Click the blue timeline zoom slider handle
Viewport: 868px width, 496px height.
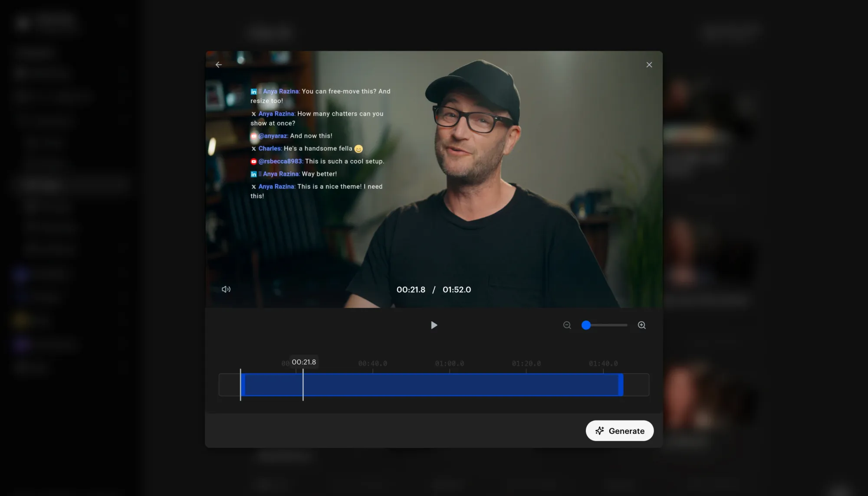point(586,325)
